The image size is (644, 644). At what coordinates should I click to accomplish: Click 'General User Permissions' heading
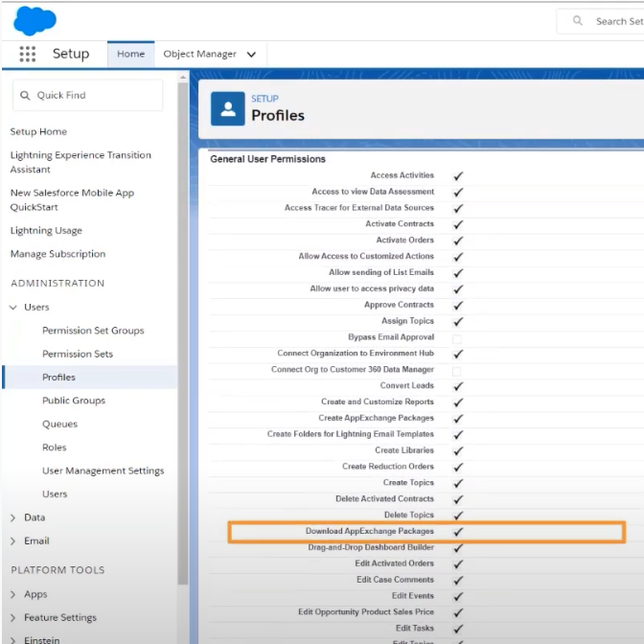point(267,159)
